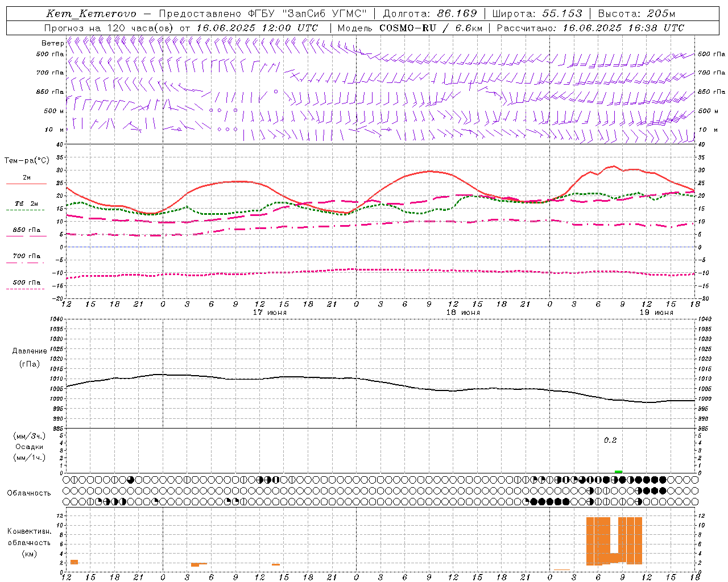This screenshot has height=582, width=728.
Task: Click the forecast range text 'Прогноз на 120 часа(ов)'
Action: (110, 28)
